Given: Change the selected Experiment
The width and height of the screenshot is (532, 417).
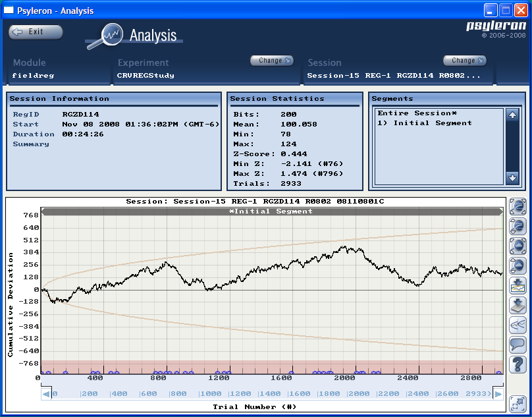Looking at the screenshot, I should point(271,61).
